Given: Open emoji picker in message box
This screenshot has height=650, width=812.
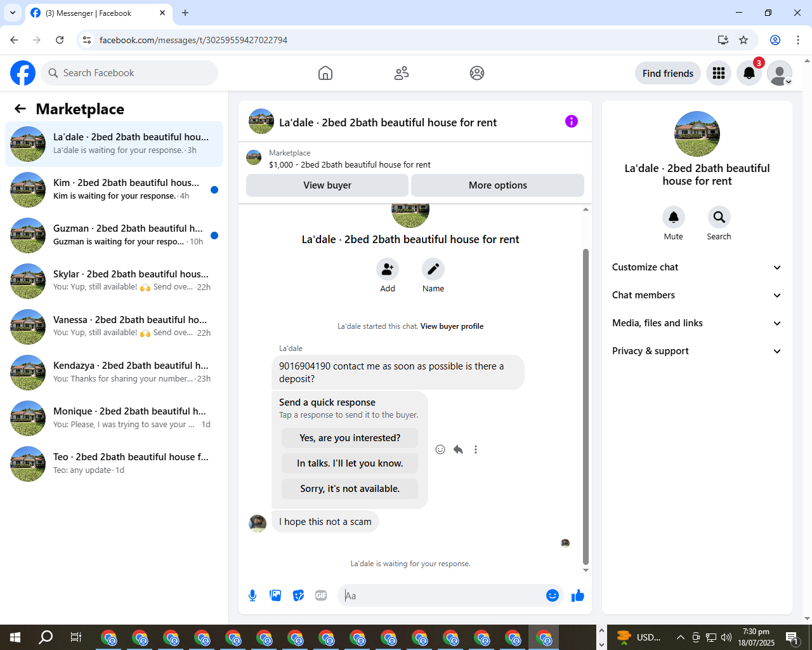Looking at the screenshot, I should coord(553,595).
